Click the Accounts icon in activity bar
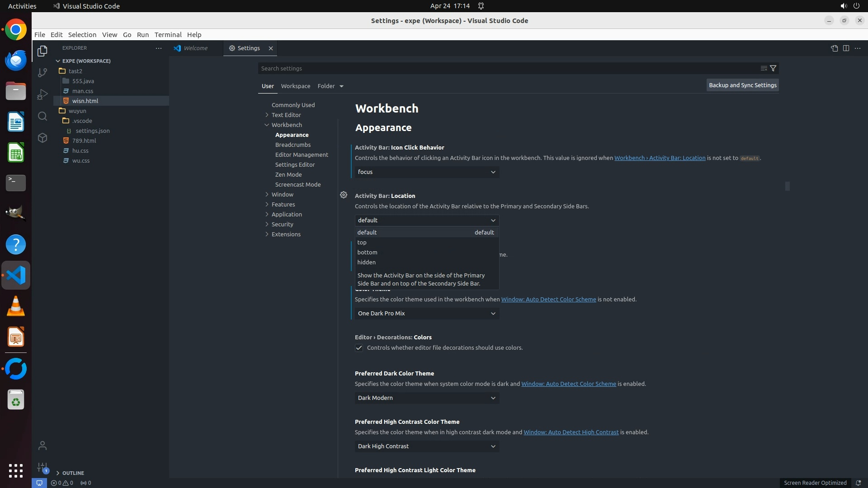This screenshot has height=488, width=868. tap(42, 446)
